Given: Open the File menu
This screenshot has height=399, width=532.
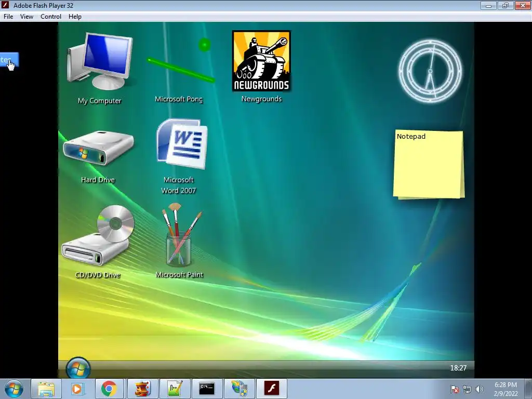Looking at the screenshot, I should (x=8, y=17).
